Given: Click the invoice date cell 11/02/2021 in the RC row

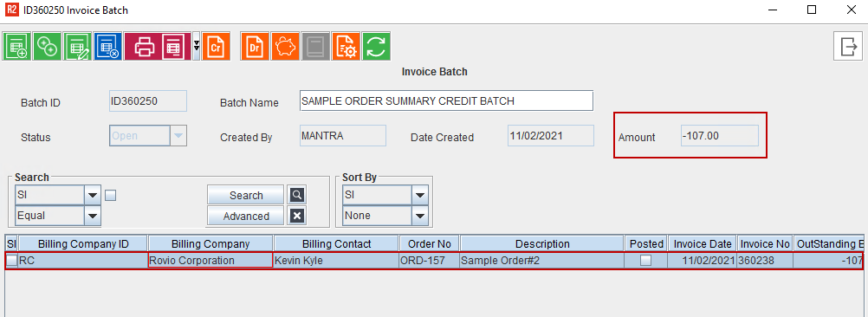Looking at the screenshot, I should click(702, 261).
